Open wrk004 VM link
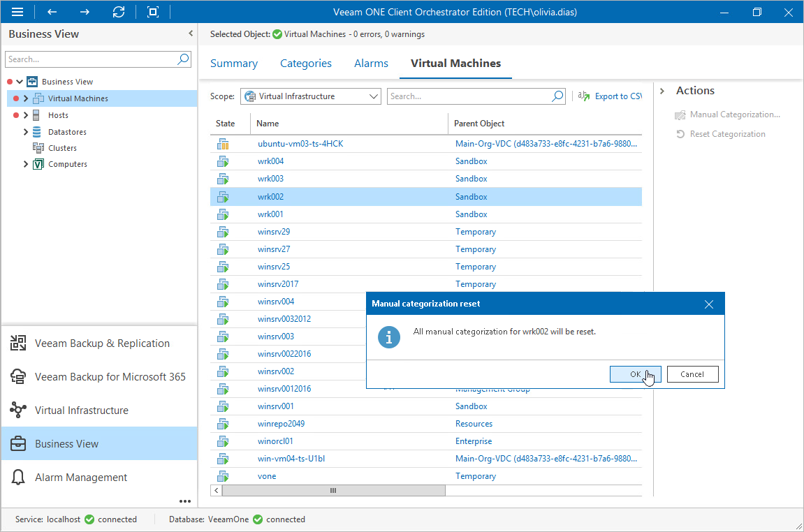The width and height of the screenshot is (804, 532). click(271, 161)
